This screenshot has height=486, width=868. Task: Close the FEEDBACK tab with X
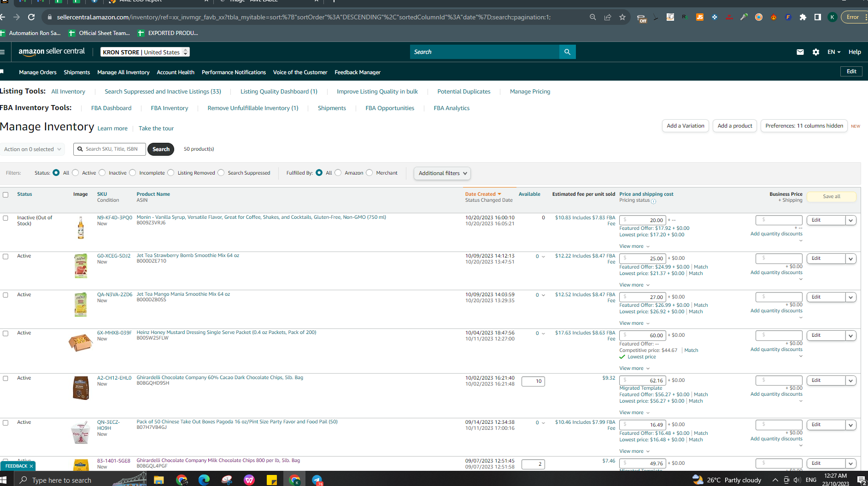[x=31, y=466]
